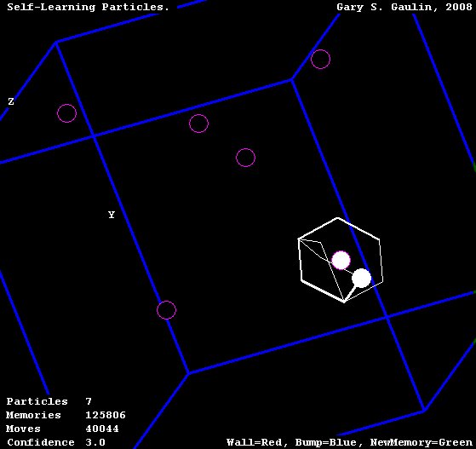Image resolution: width=476 pixels, height=449 pixels.
Task: Click the Y axis label
Action: pos(112,215)
